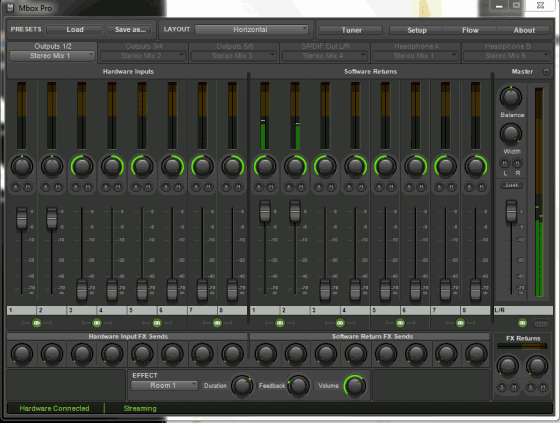Click hardware input 1 fader handle
The width and height of the screenshot is (560, 423).
click(22, 218)
